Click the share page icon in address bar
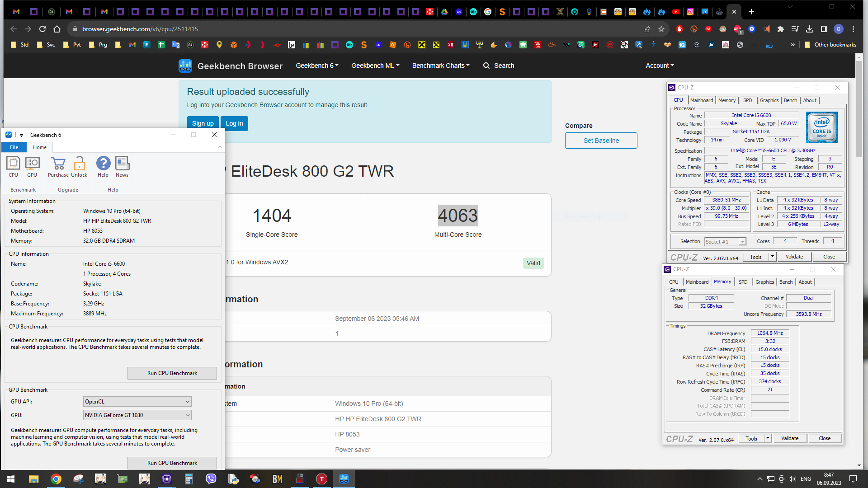Viewport: 868px width, 488px height. pyautogui.click(x=647, y=29)
